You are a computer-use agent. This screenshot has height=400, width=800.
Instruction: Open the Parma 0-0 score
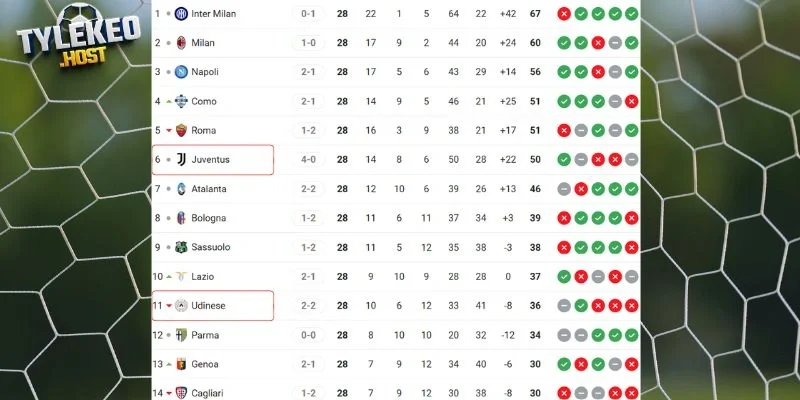click(x=307, y=335)
